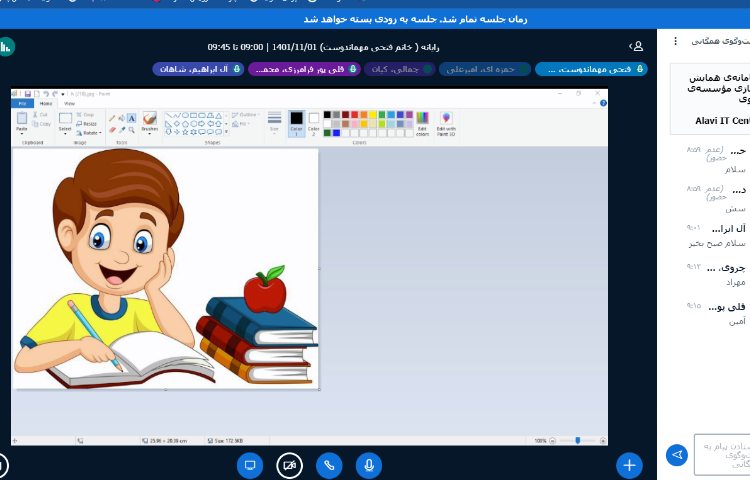Click Edit with Paint 3D icon
This screenshot has height=480, width=750.
point(446,124)
